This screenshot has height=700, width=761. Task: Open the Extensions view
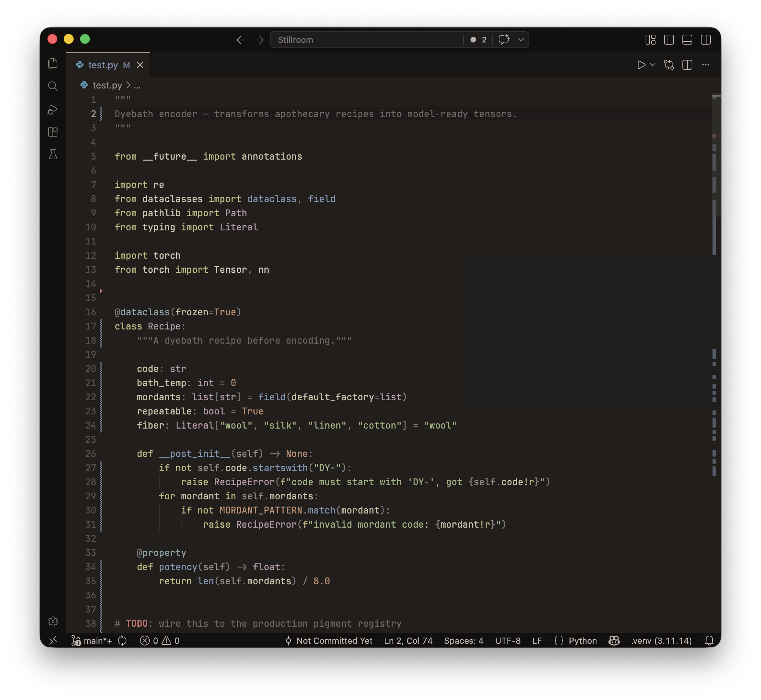pyautogui.click(x=53, y=132)
